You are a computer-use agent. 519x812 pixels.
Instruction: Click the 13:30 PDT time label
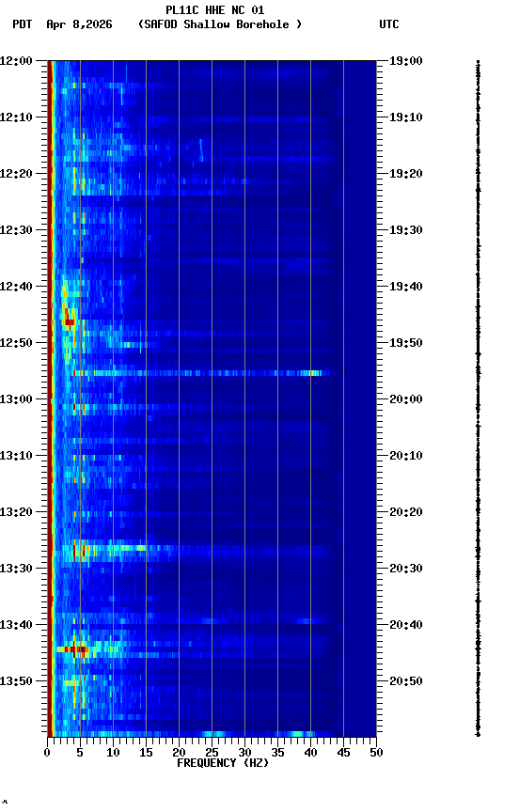(x=16, y=570)
